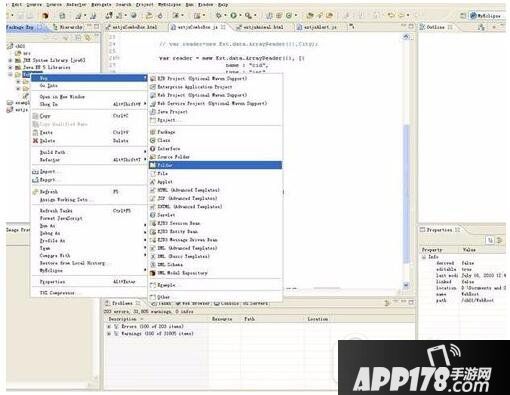Click Description column header in Problems

click(157, 319)
